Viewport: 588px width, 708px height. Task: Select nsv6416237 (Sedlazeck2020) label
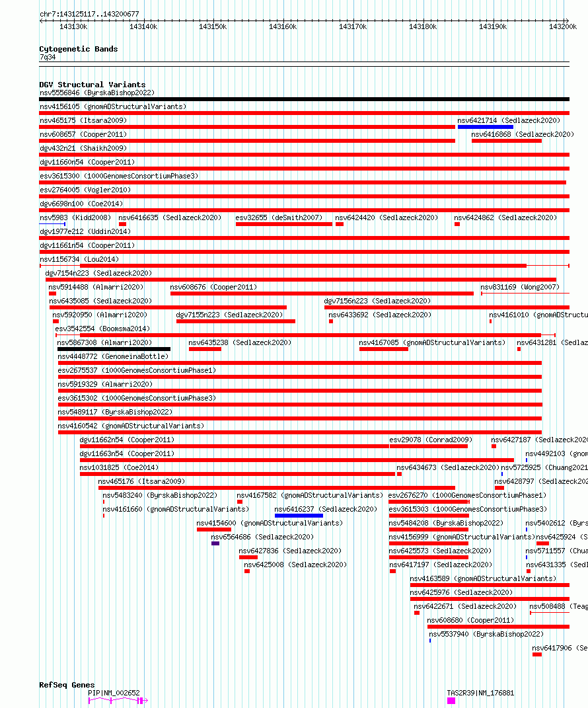326,509
